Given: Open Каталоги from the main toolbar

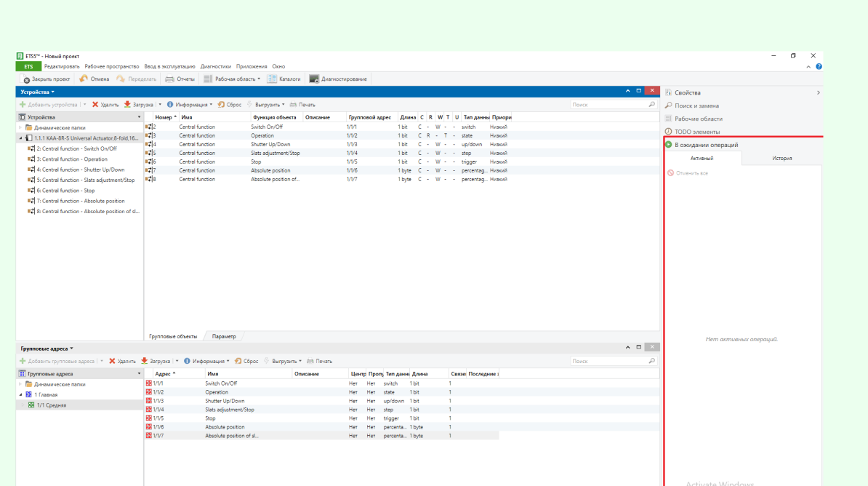Looking at the screenshot, I should [284, 79].
